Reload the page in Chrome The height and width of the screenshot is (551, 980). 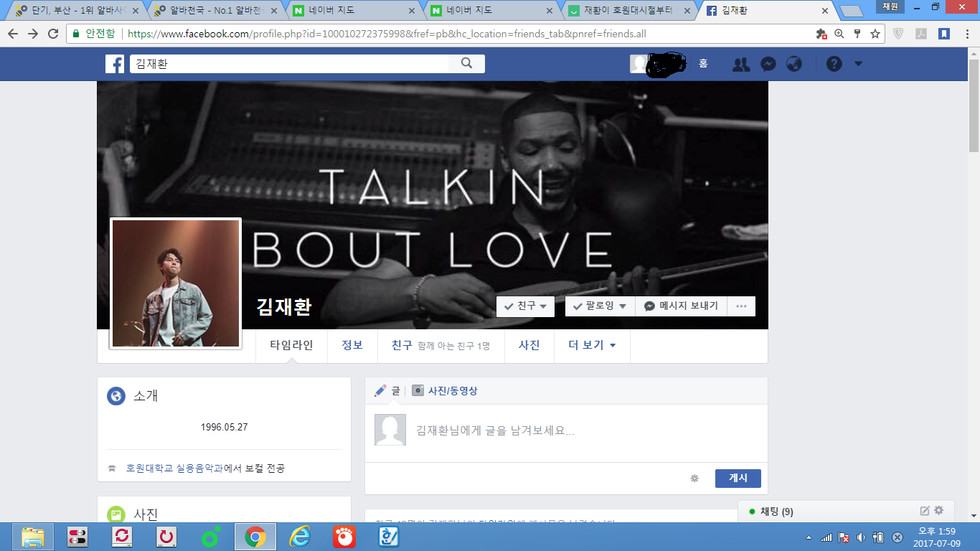point(53,34)
